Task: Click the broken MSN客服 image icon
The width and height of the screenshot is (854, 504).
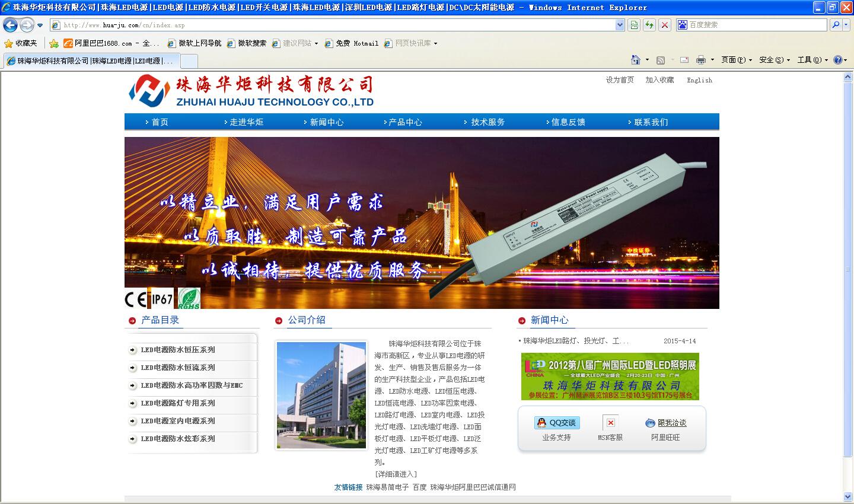Action: (610, 423)
